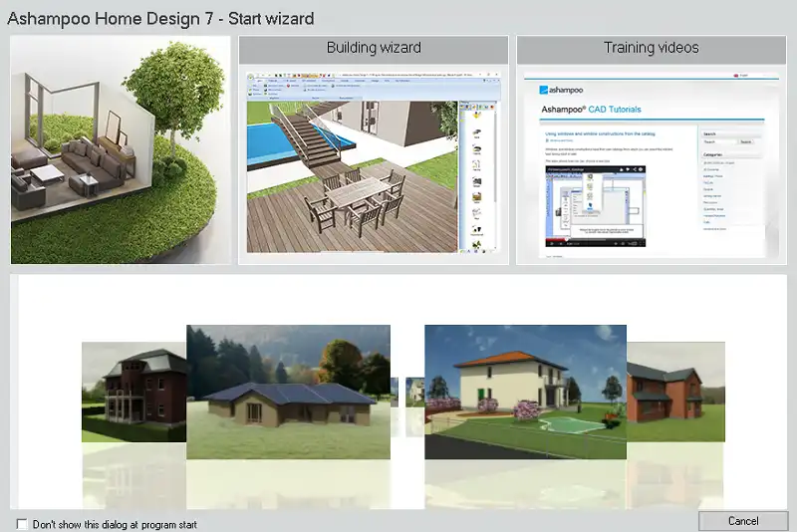
Task: Open the Building wizard tile
Action: click(374, 48)
